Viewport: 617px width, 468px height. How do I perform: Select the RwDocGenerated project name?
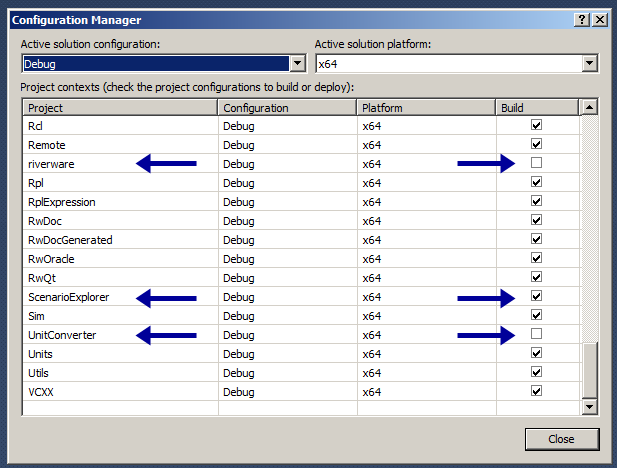70,240
